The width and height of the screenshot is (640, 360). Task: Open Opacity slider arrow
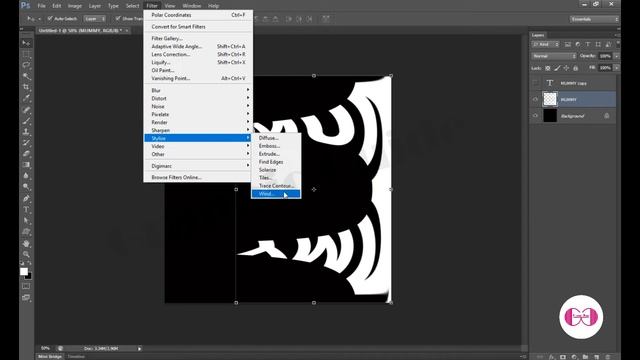point(616,56)
